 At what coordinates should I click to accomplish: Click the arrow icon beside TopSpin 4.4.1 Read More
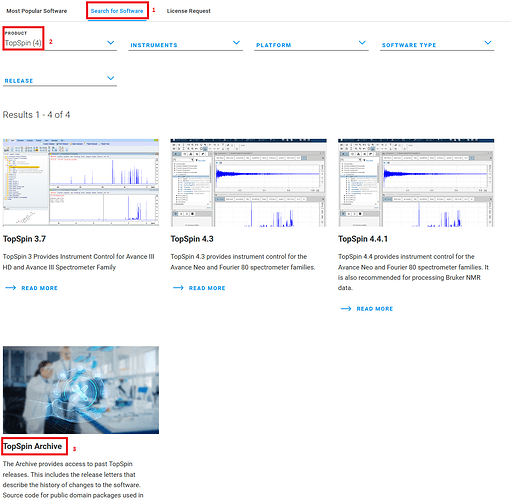346,309
